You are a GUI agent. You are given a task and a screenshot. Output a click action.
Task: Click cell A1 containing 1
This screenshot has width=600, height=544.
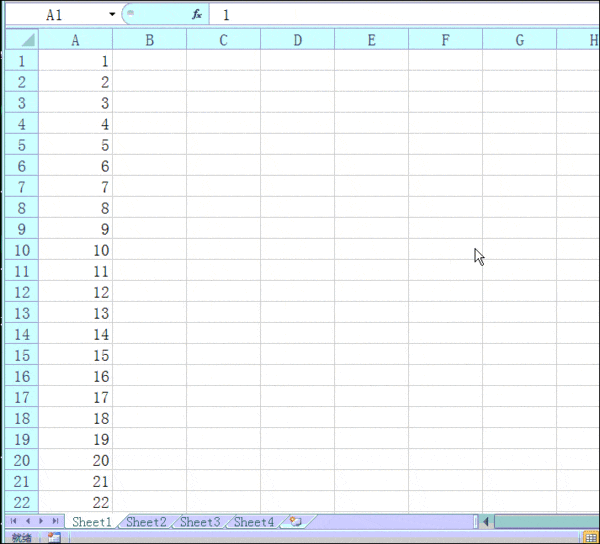(75, 60)
